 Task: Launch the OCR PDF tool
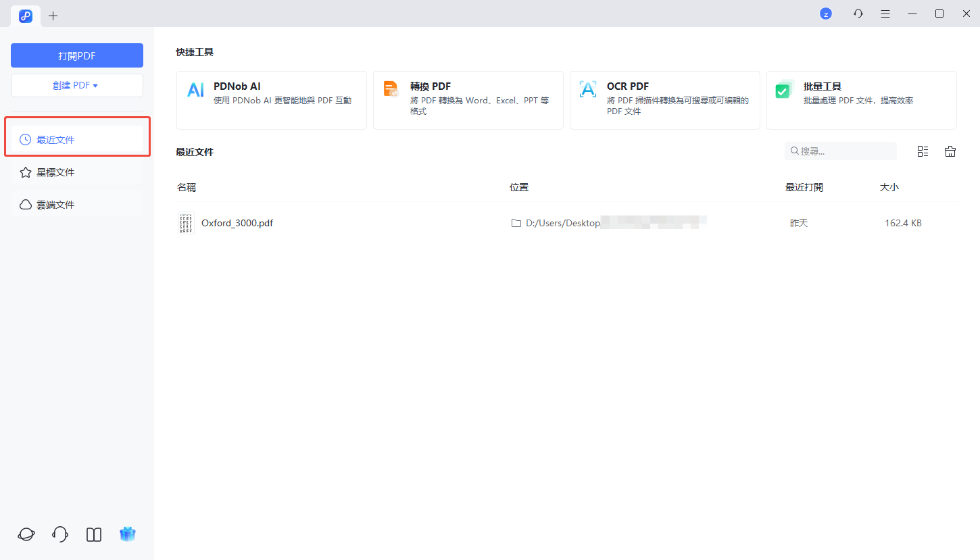664,99
